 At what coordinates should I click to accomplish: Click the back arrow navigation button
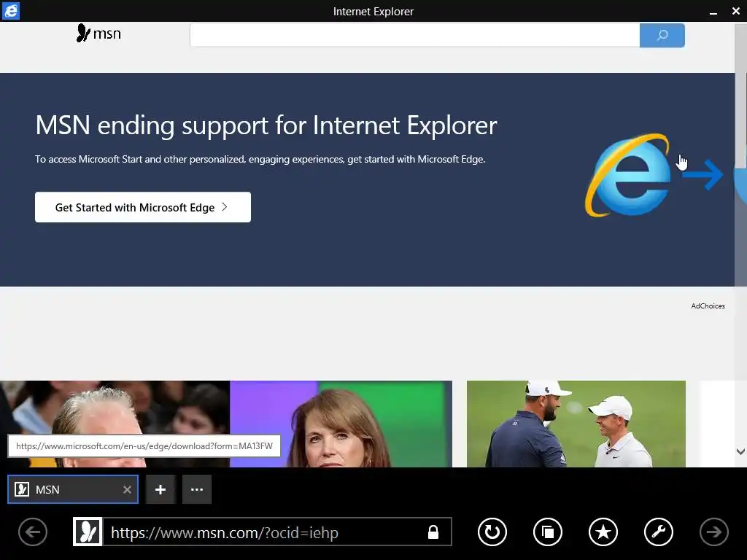[x=33, y=532]
